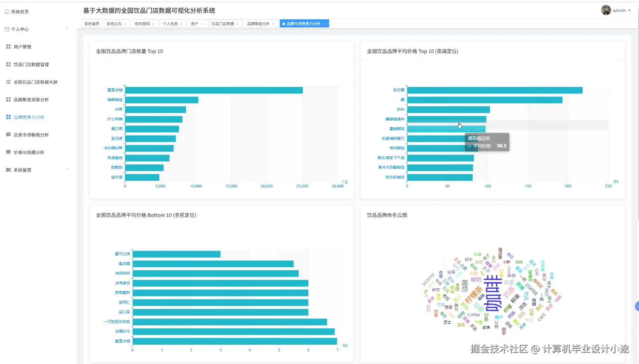Viewport: 639px width, 364px height.
Task: Go to 价格与规模分析 page
Action: (29, 152)
